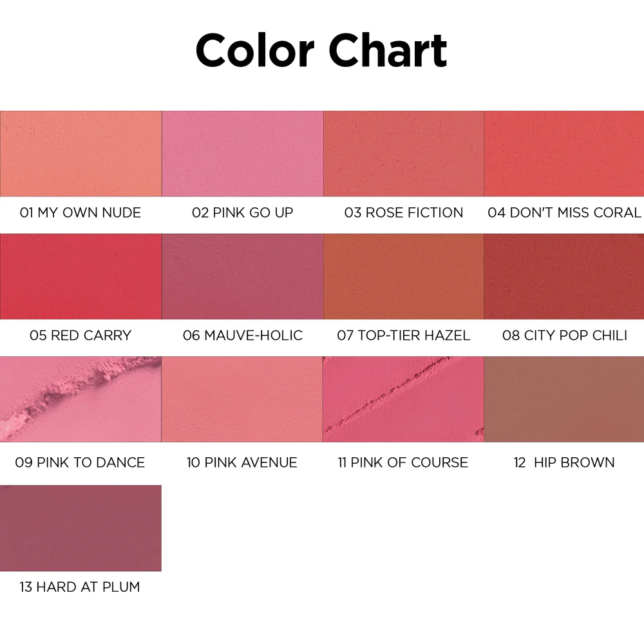The image size is (644, 644).
Task: Pick the 10 Pink Avenue color swatch
Action: (x=242, y=399)
